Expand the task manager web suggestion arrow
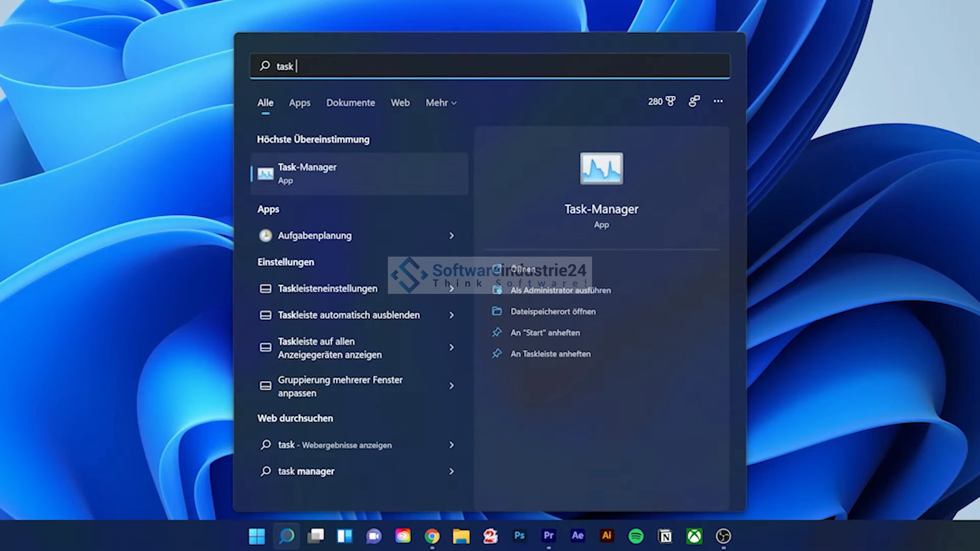The width and height of the screenshot is (980, 551). [451, 471]
